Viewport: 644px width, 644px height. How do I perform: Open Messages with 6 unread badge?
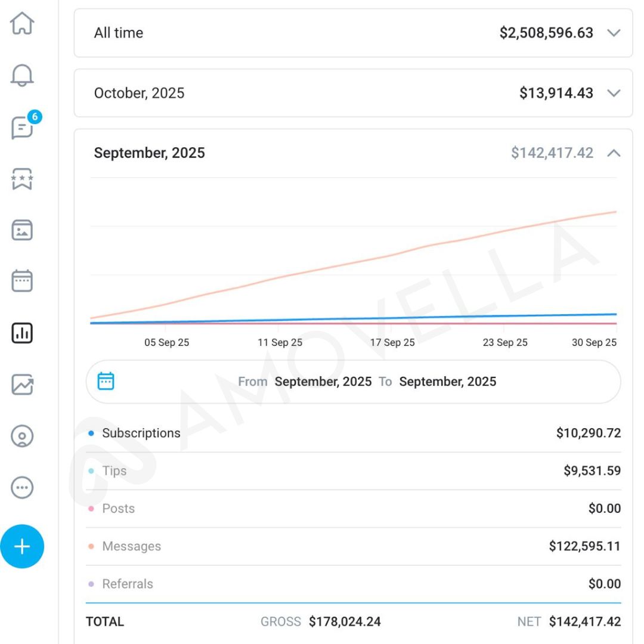click(23, 127)
